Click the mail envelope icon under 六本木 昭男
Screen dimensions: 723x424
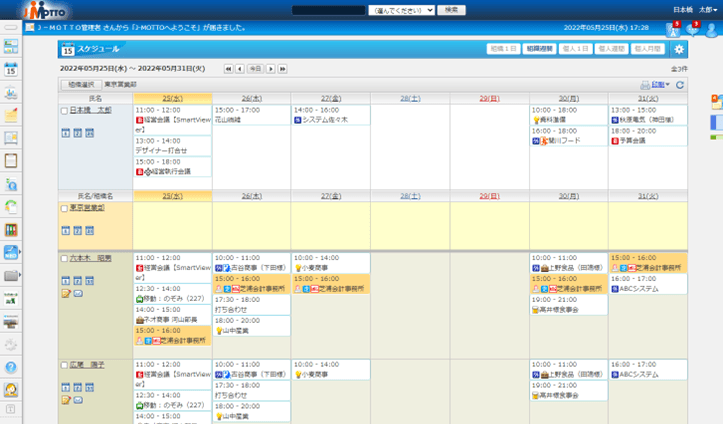click(x=78, y=293)
